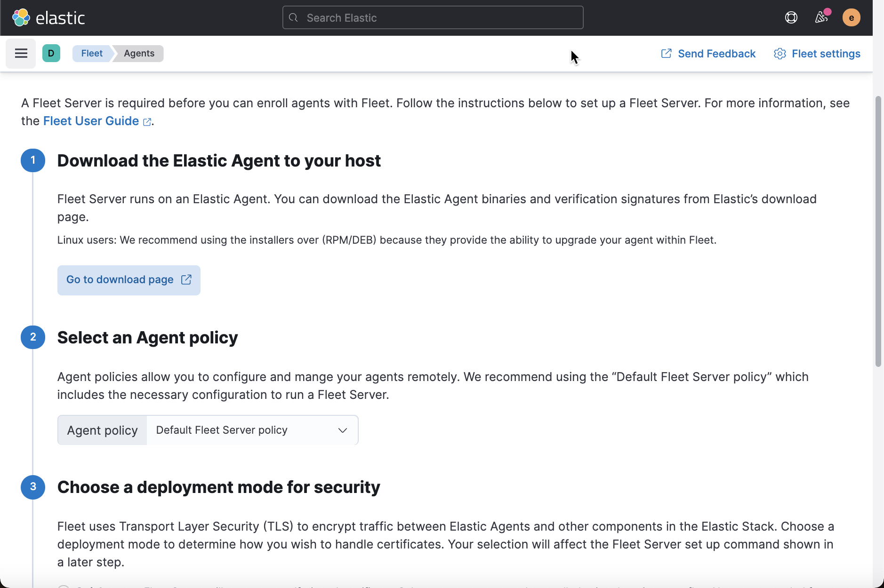Click the external-link icon beside Fleet User Guide

click(147, 121)
